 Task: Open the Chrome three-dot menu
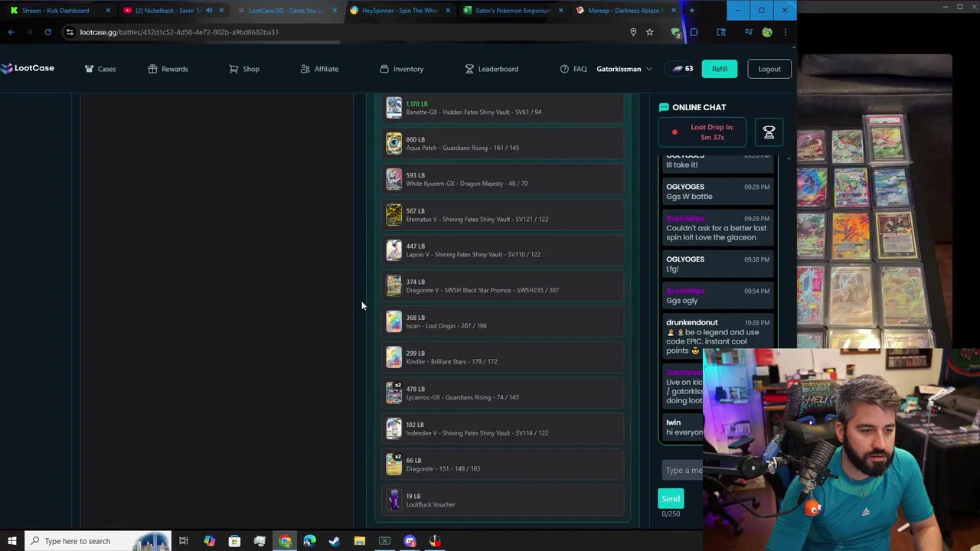[x=785, y=32]
